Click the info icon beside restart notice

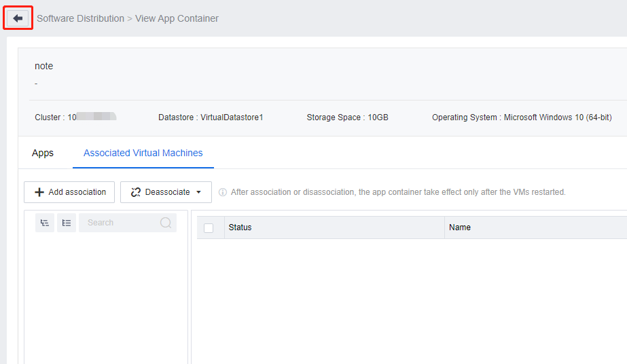tap(223, 192)
